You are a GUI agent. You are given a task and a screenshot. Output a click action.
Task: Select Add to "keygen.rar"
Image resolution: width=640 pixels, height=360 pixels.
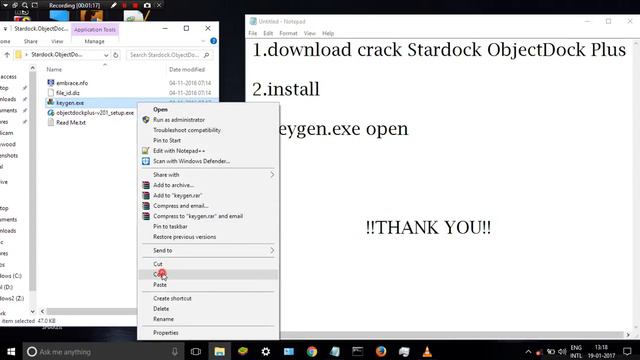pyautogui.click(x=177, y=196)
